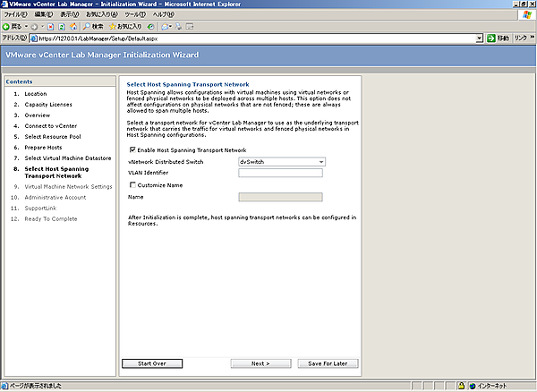
Task: Click the Contents panel heading
Action: coord(19,81)
